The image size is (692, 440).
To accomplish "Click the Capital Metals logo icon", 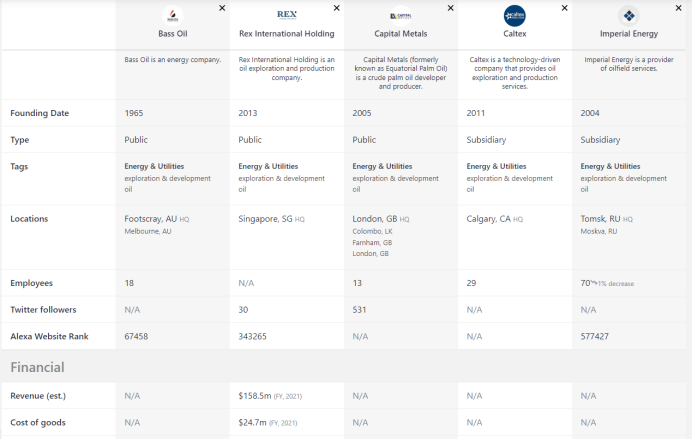I will 400,15.
